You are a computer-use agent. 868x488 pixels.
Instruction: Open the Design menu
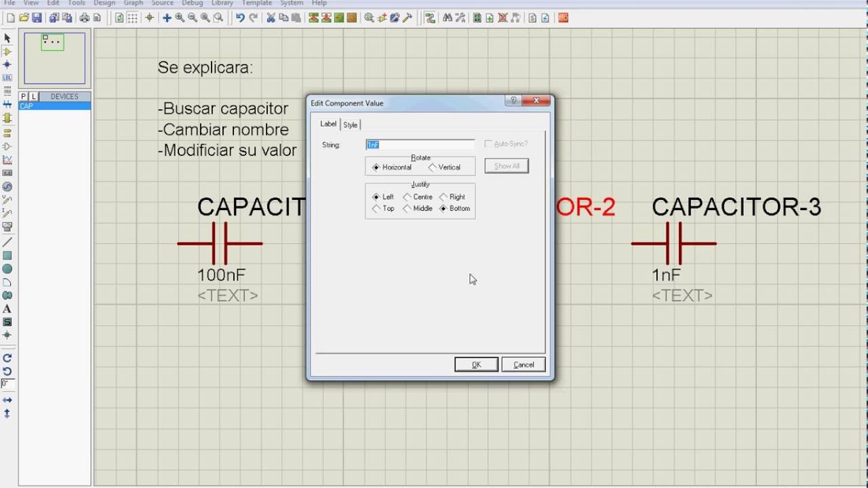click(x=104, y=3)
